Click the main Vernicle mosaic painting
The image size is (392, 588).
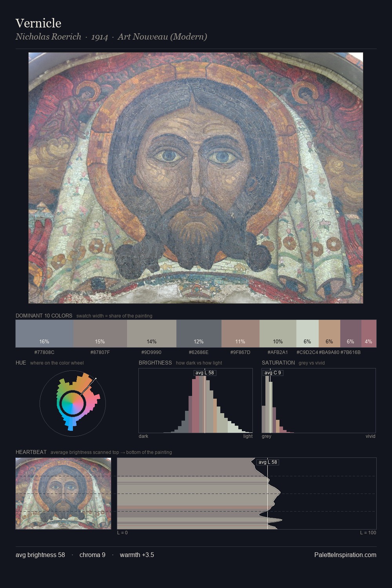tap(196, 178)
